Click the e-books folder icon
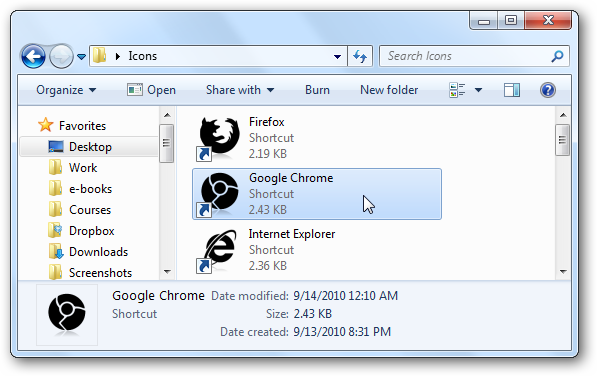Viewport: 597px width, 376px height. pos(56,188)
